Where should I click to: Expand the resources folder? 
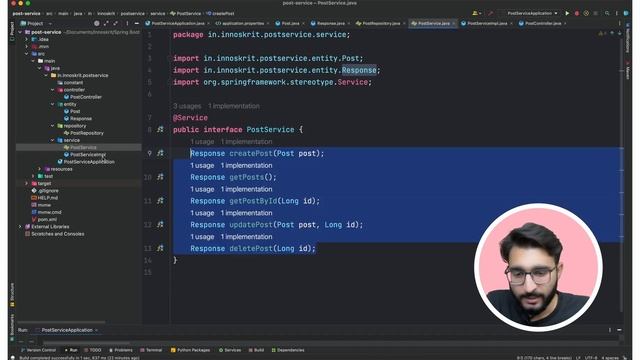pyautogui.click(x=40, y=169)
